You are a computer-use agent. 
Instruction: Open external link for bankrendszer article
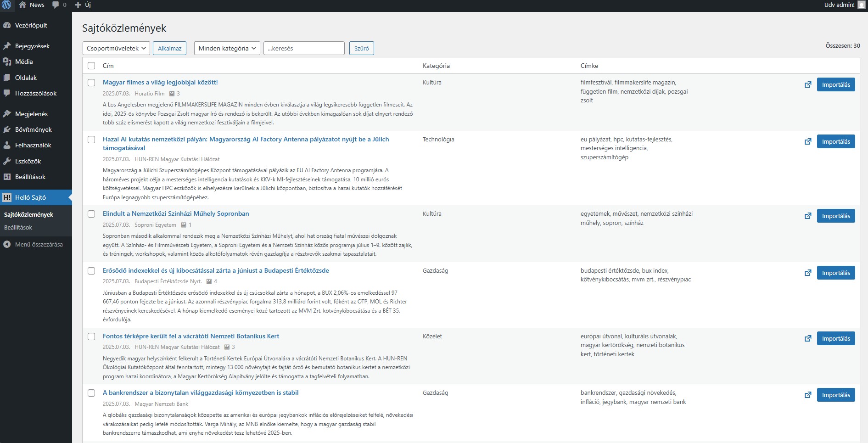point(808,395)
